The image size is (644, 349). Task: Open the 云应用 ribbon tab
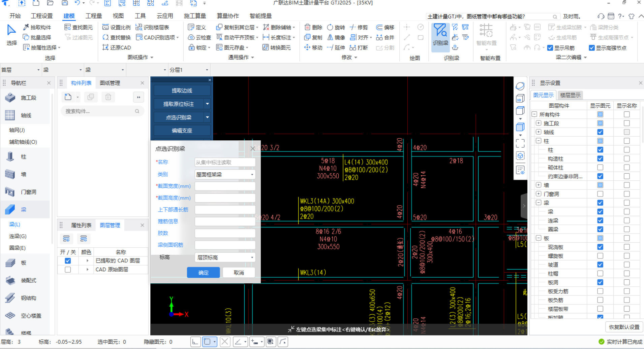coord(165,16)
